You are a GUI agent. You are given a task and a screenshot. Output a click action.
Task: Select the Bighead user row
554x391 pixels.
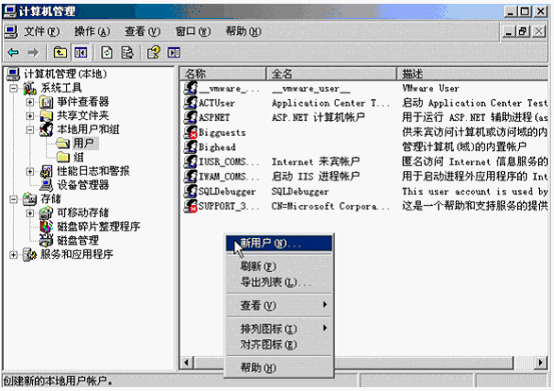(x=366, y=147)
